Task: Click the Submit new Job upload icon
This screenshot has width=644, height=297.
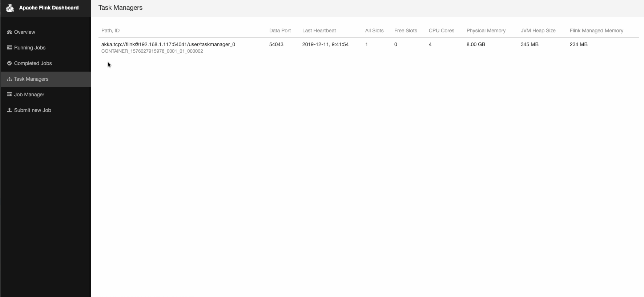Action: tap(9, 110)
